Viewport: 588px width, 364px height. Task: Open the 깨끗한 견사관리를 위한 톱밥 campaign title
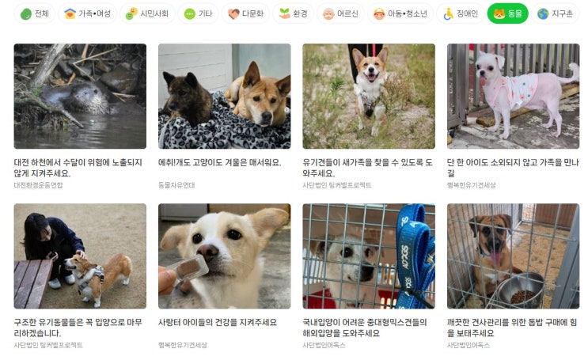(x=512, y=328)
